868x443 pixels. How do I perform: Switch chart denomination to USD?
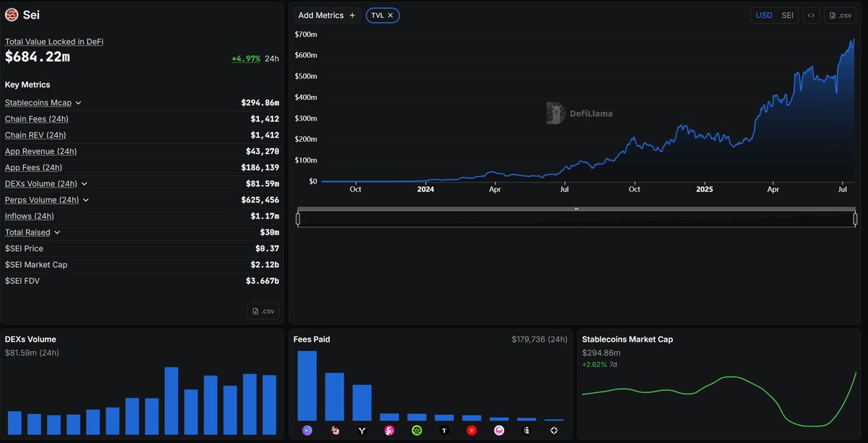coord(764,15)
